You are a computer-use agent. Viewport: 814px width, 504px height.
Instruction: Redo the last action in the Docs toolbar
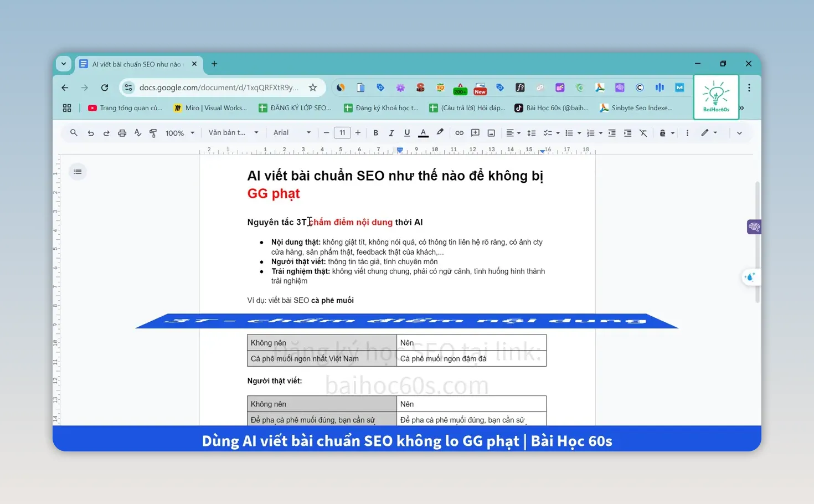106,133
